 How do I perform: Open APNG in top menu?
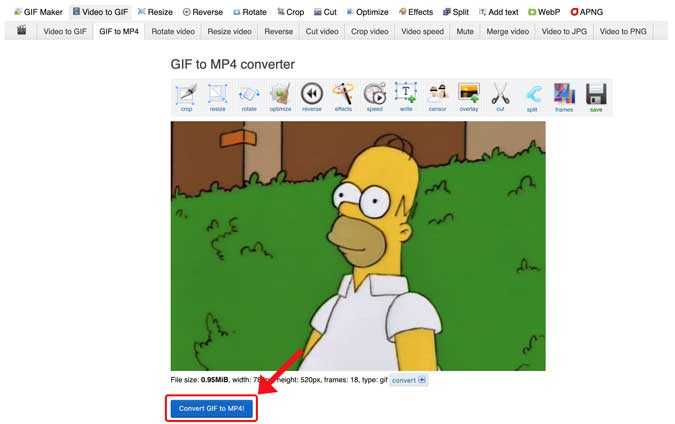click(x=586, y=12)
